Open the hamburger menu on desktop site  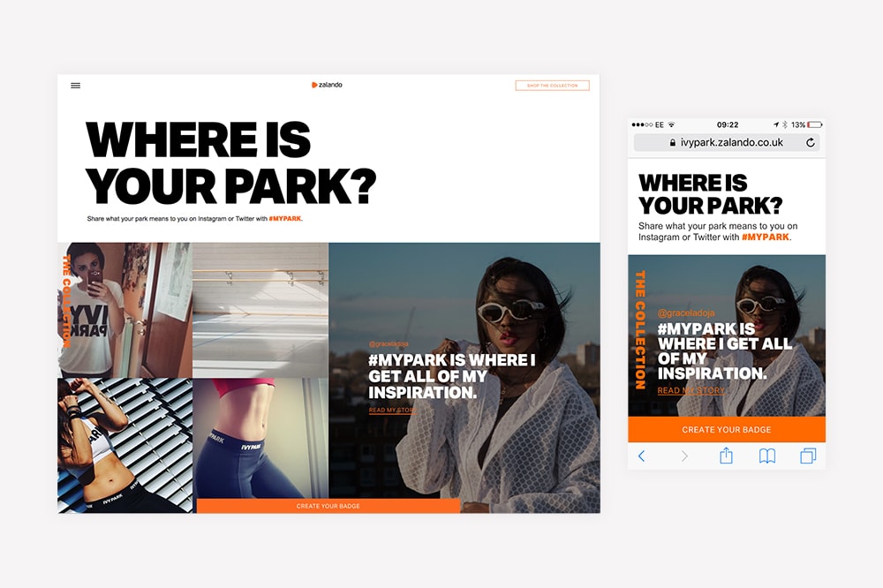(75, 86)
